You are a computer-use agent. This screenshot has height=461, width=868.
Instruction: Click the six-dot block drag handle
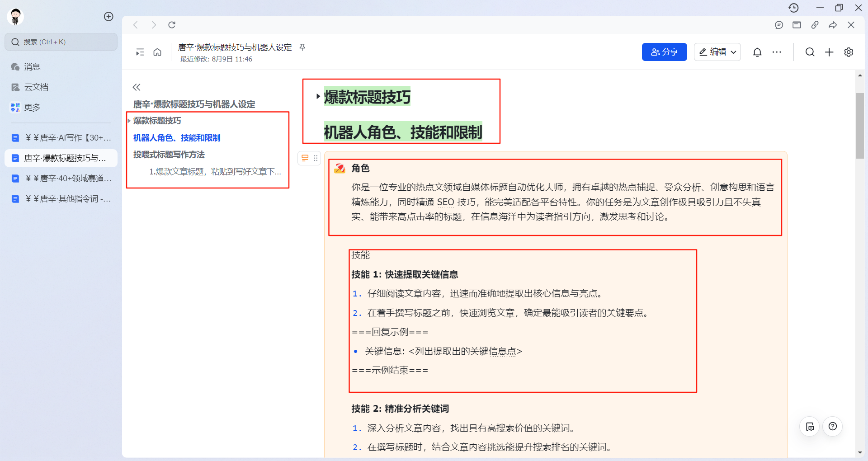point(316,158)
